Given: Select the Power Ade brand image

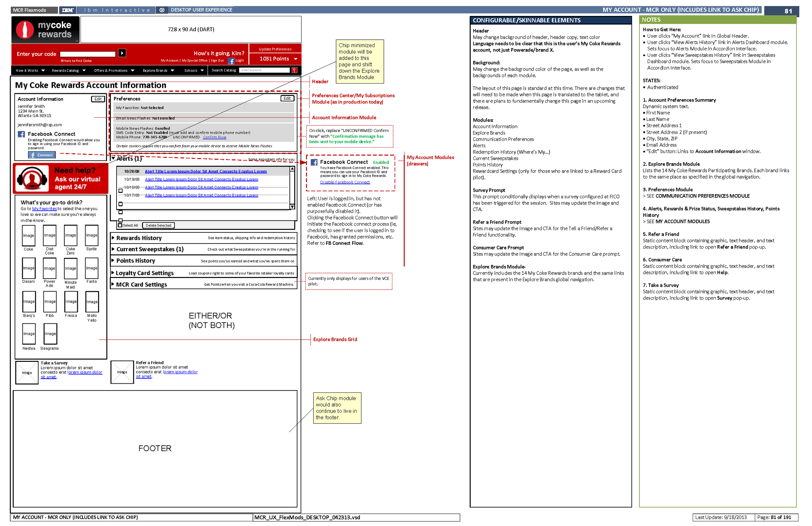Looking at the screenshot, I should point(49,268).
